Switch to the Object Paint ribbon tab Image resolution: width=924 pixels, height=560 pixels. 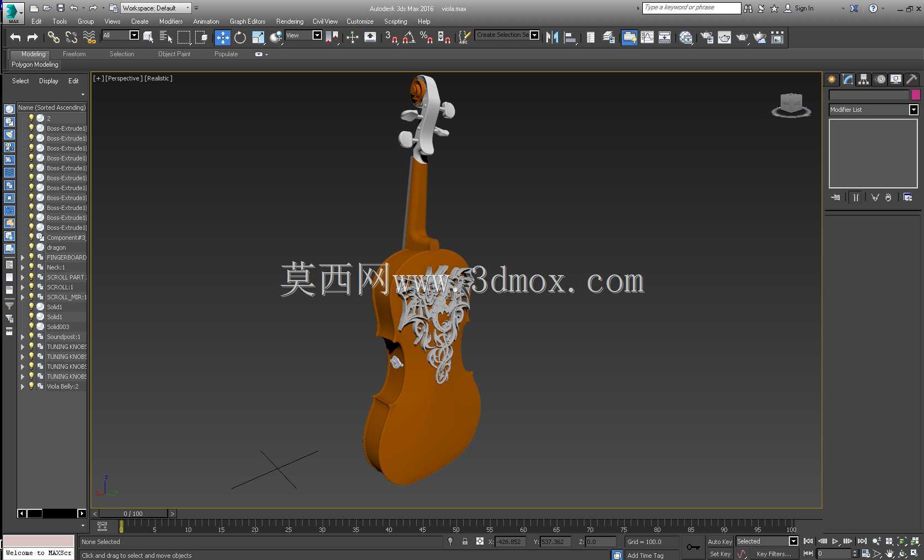point(174,54)
